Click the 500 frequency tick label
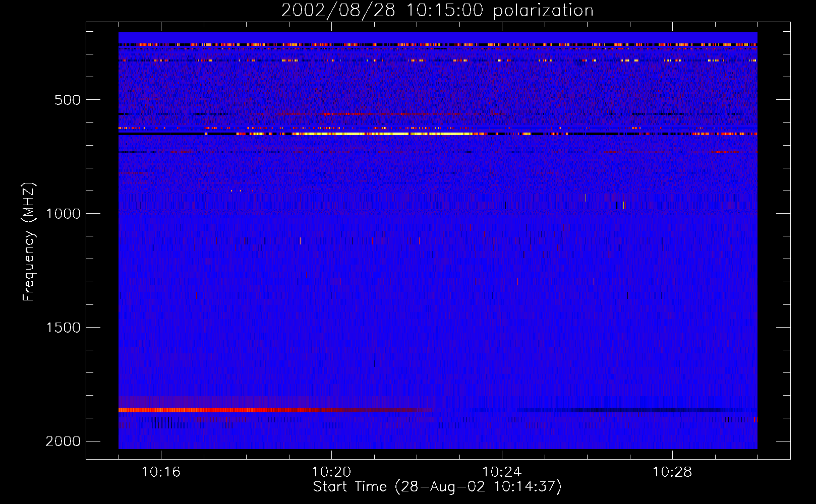816x504 pixels. 68,100
